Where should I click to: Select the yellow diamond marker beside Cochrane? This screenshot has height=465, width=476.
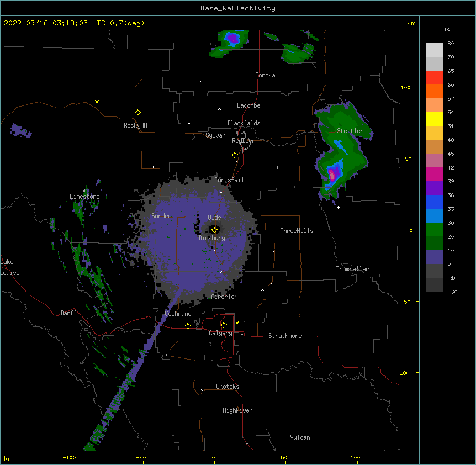click(x=188, y=326)
